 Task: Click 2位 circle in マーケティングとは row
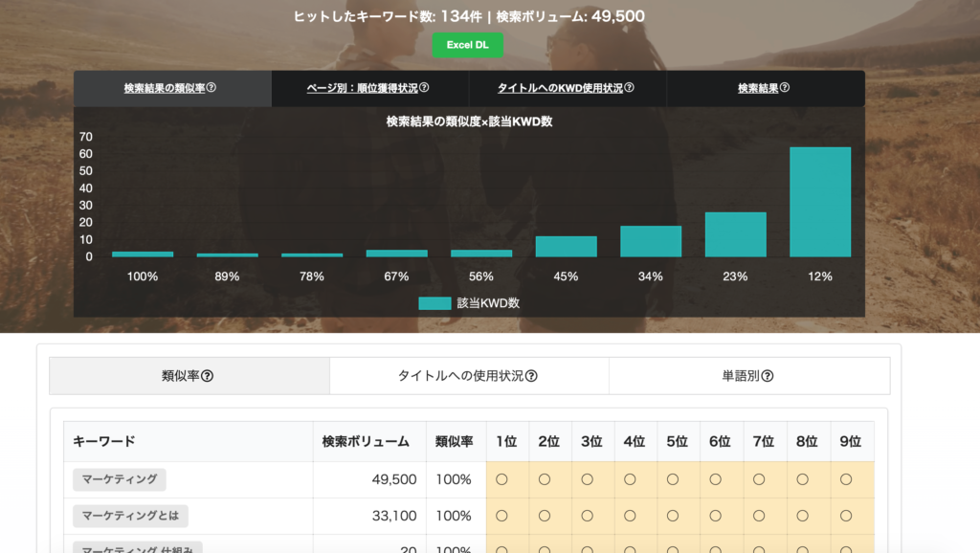[x=545, y=516]
